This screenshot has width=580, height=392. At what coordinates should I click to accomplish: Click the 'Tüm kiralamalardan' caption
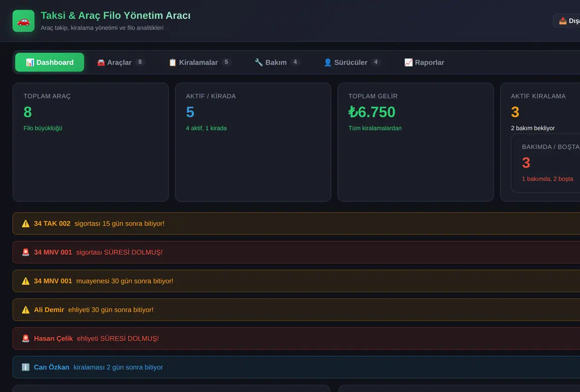375,128
